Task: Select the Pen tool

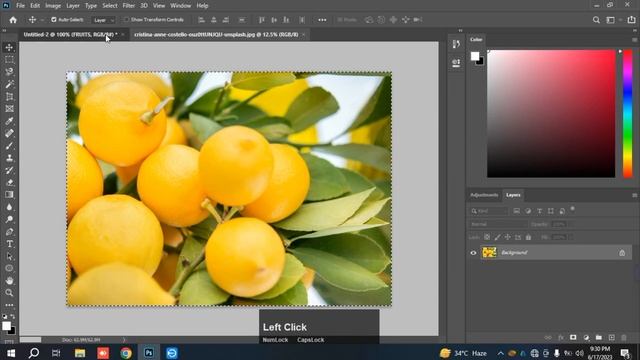Action: pos(9,231)
